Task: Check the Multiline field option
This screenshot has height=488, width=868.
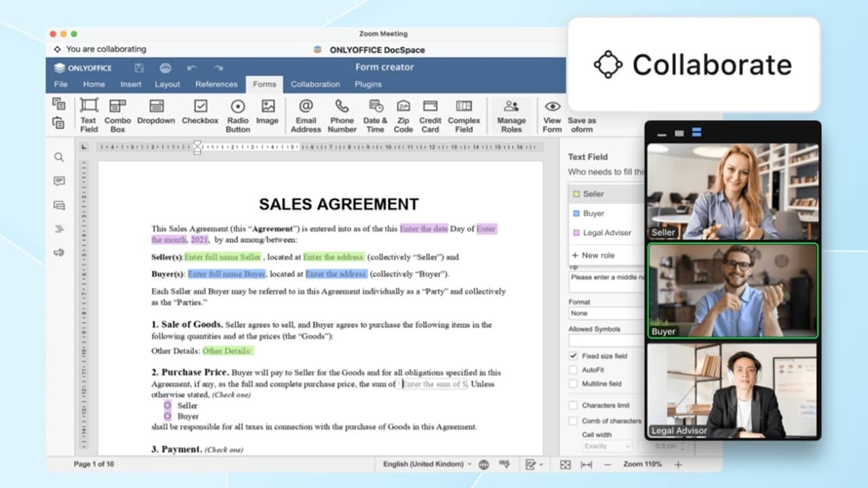Action: coord(573,384)
